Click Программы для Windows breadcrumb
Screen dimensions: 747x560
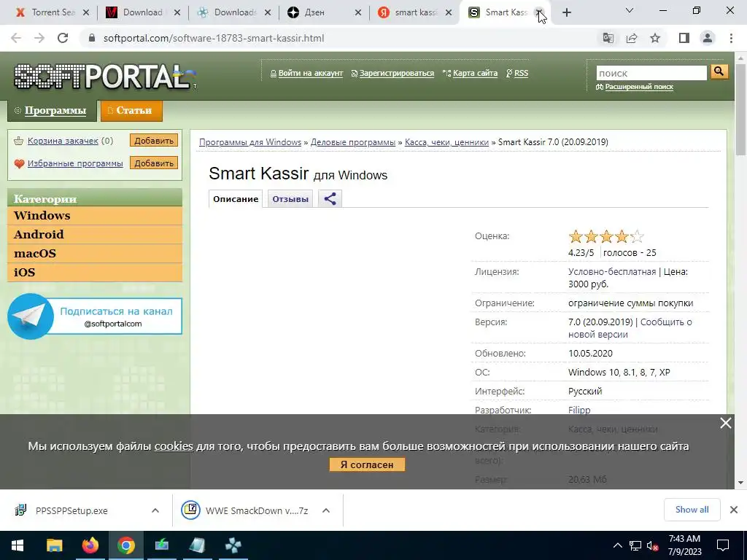[250, 142]
